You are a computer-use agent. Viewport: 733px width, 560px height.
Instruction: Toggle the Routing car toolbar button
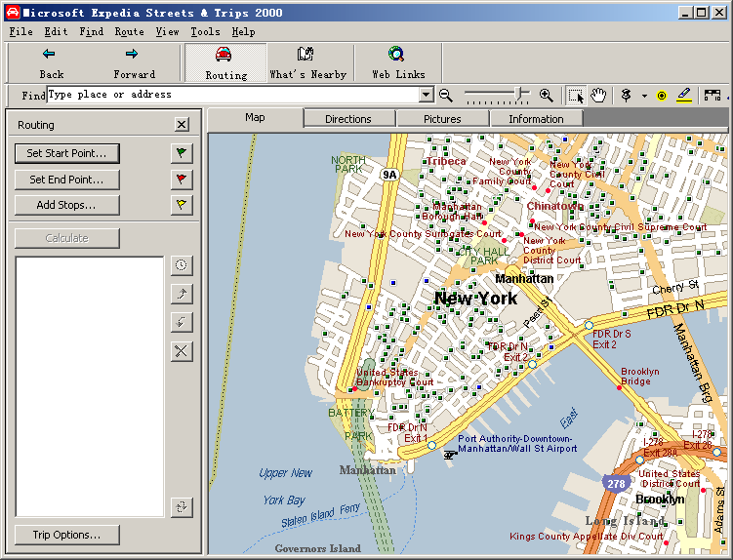(225, 63)
